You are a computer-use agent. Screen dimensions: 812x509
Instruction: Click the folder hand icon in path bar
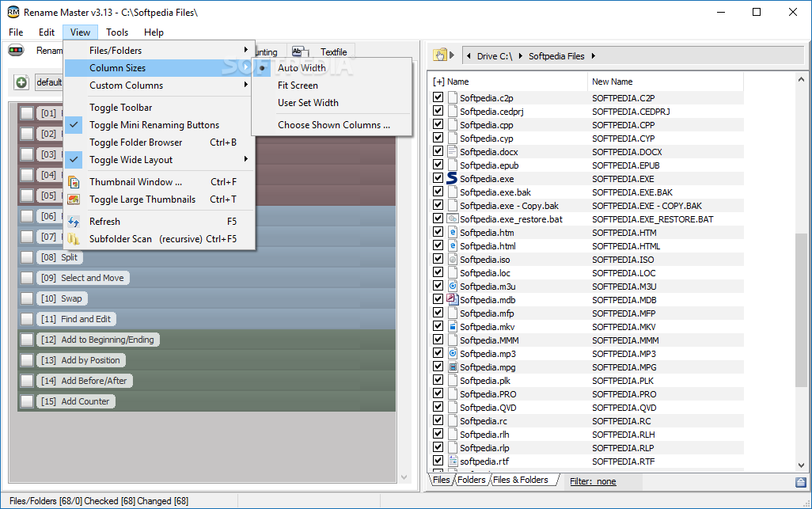pyautogui.click(x=440, y=55)
